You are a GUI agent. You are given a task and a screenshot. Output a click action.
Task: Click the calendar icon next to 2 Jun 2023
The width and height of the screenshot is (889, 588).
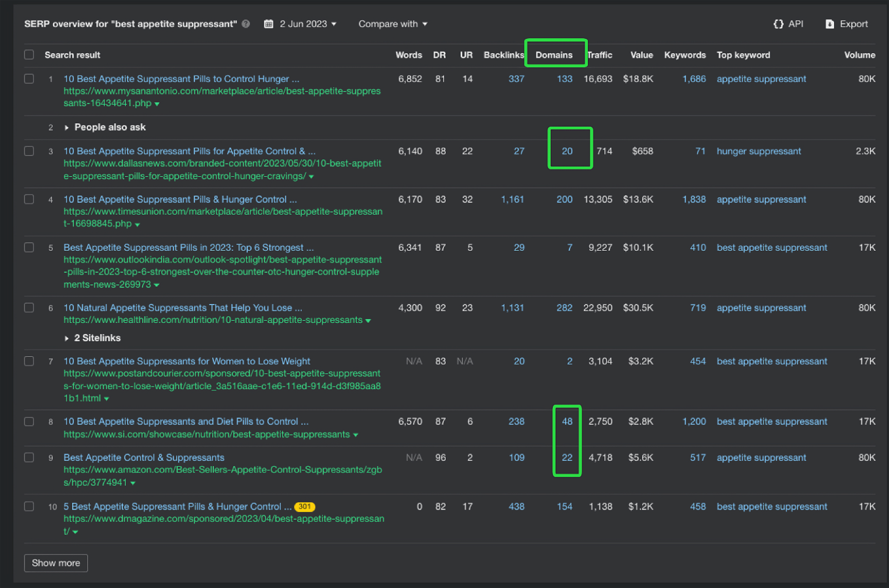tap(269, 24)
